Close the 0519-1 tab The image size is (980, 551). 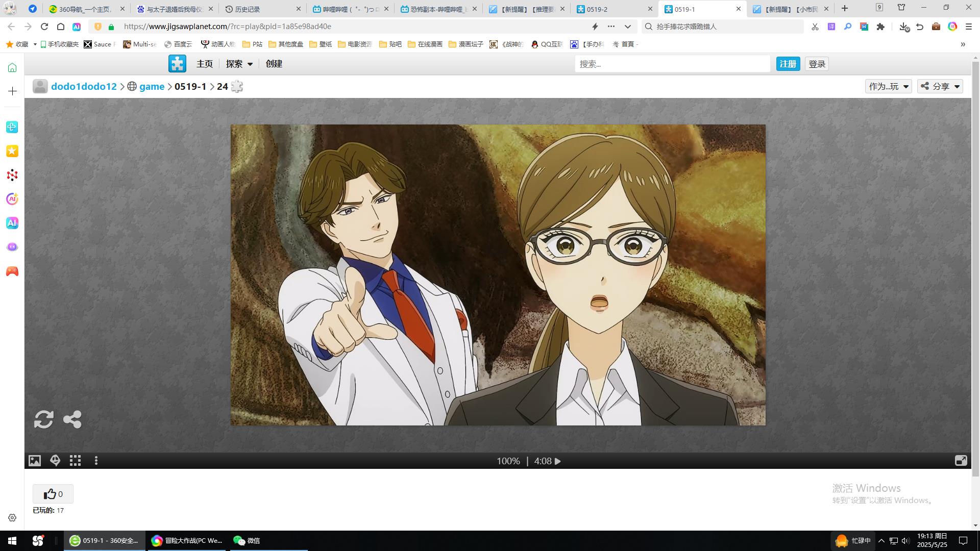(x=738, y=9)
